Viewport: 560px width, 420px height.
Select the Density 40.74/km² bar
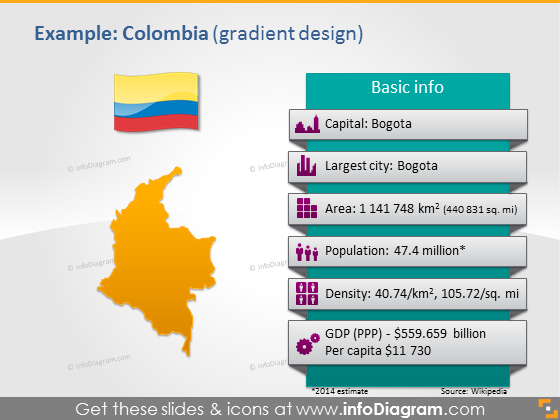point(408,294)
